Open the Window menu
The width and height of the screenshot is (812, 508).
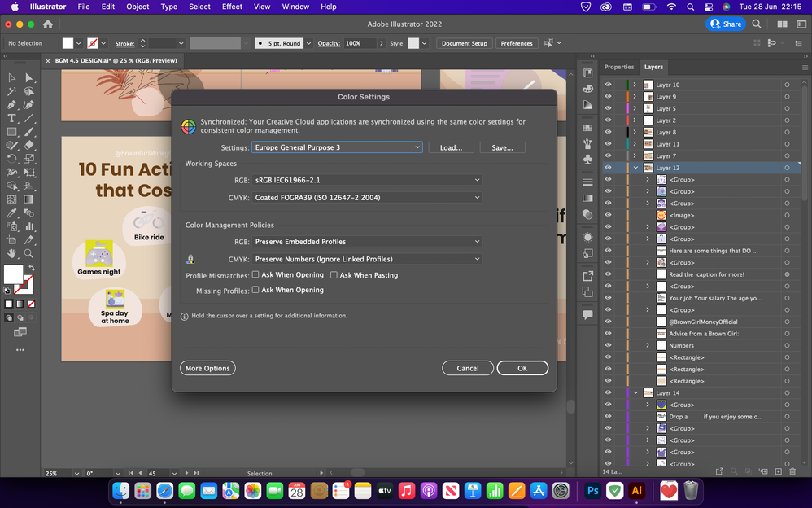tap(295, 7)
